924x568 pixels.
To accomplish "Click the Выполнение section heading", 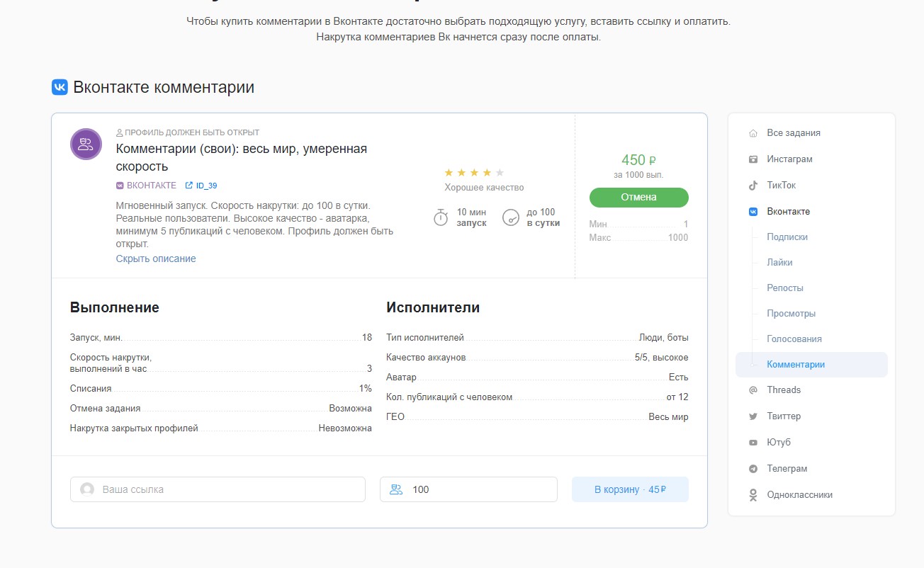I will point(115,307).
